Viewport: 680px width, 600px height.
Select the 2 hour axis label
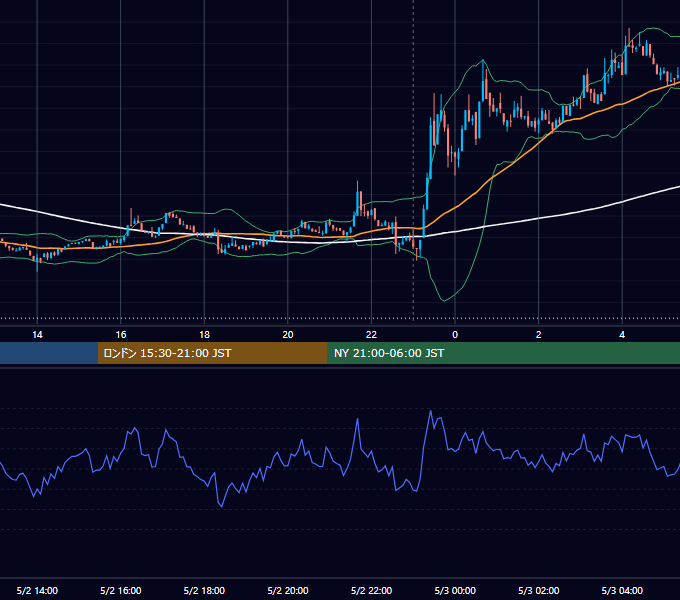tap(539, 335)
